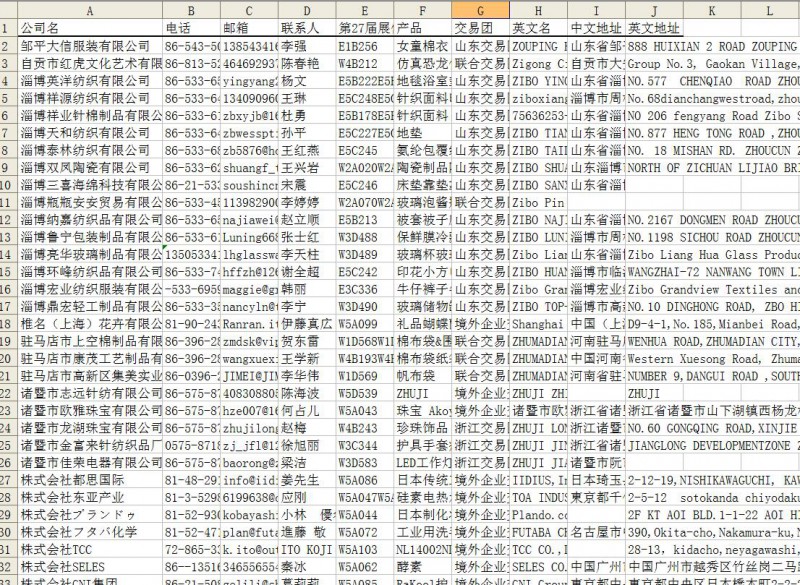The width and height of the screenshot is (800, 585).
Task: Click the 产品 header cell
Action: (423, 28)
